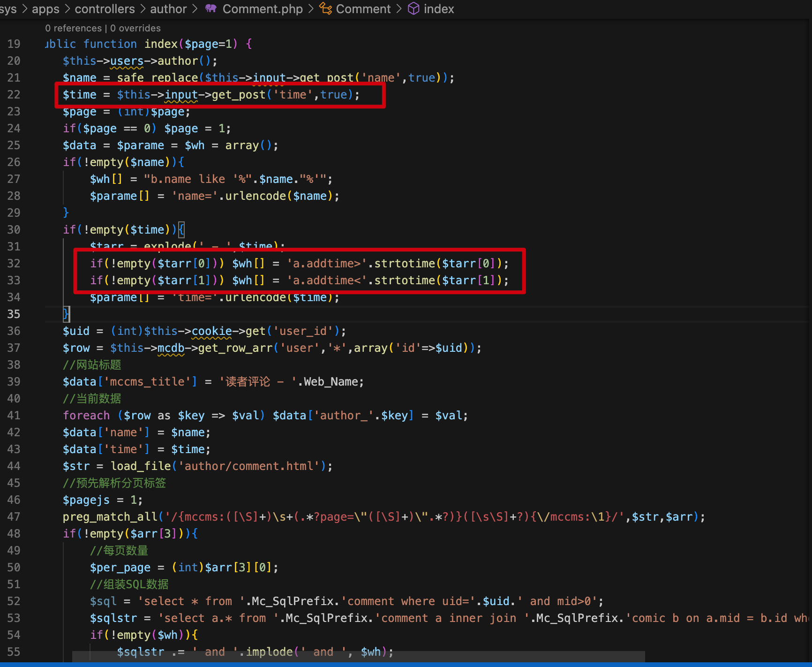Click the PHP elephant icon for Comment.php
812x667 pixels.
(x=211, y=8)
